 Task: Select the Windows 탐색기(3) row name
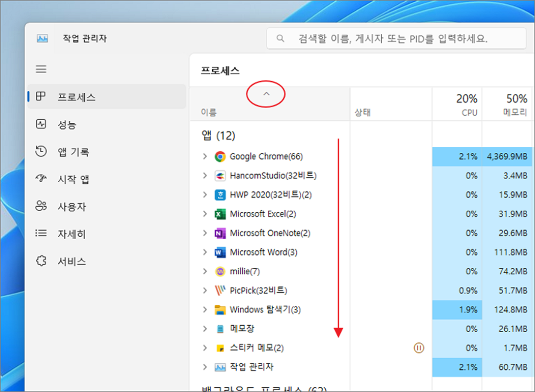[x=265, y=310]
